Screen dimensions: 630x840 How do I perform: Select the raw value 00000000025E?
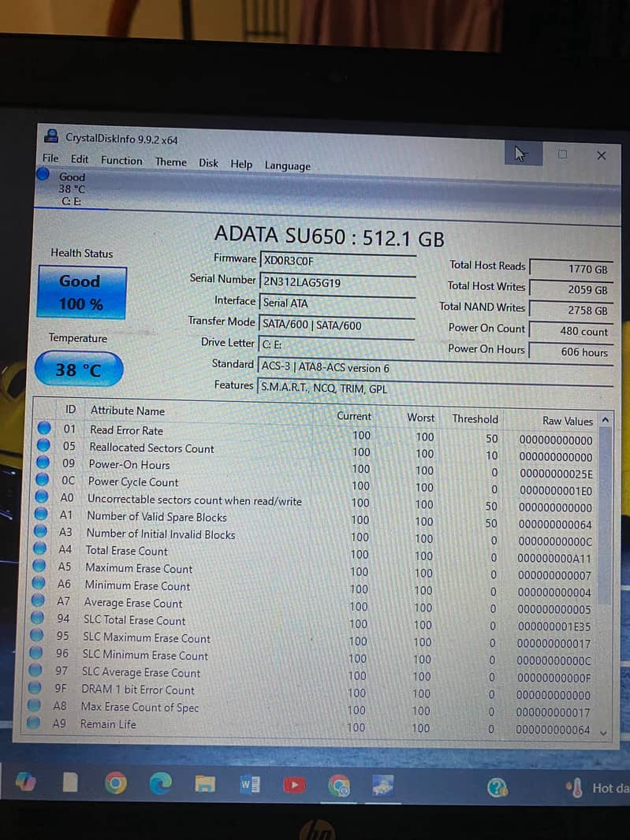[x=556, y=474]
